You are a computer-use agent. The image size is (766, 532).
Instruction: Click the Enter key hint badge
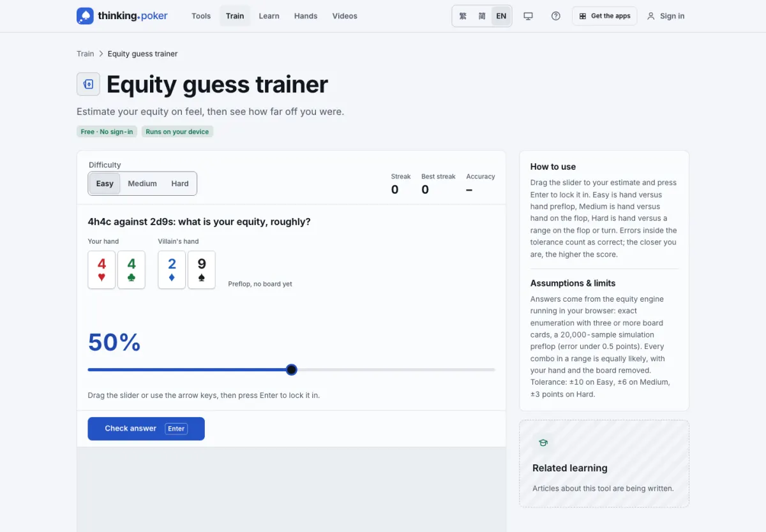pyautogui.click(x=176, y=429)
